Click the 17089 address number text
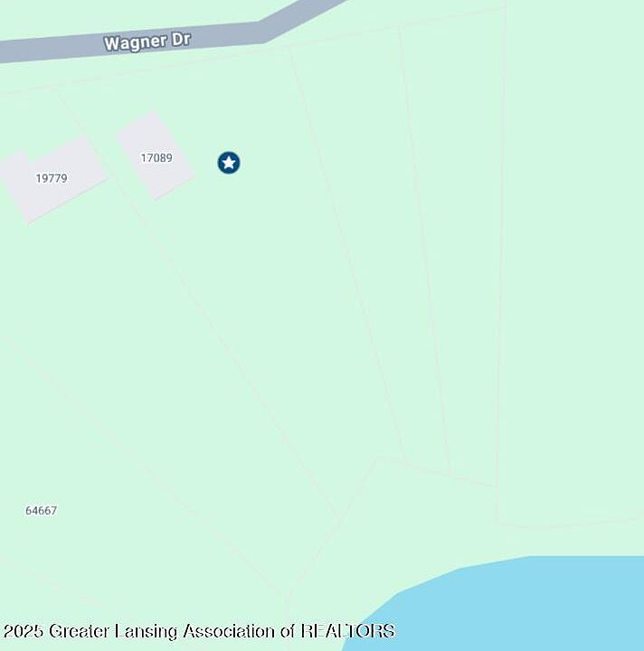644x651 pixels. click(x=156, y=157)
